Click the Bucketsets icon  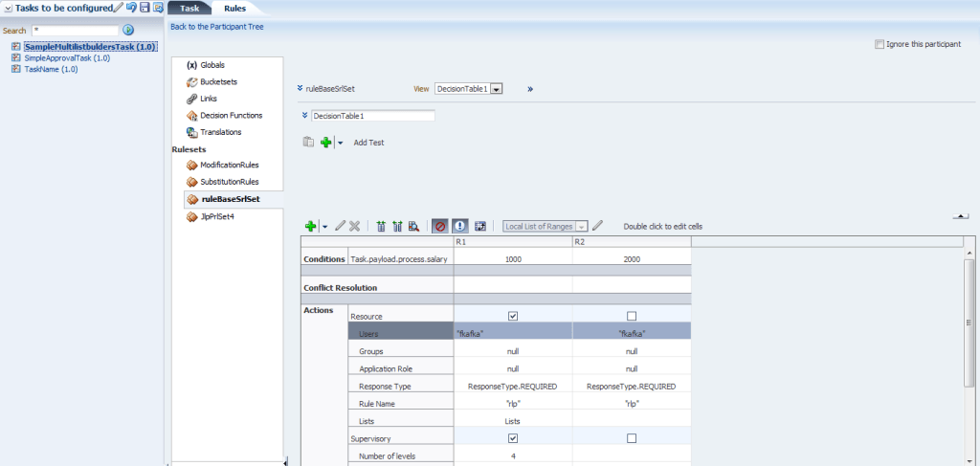191,82
